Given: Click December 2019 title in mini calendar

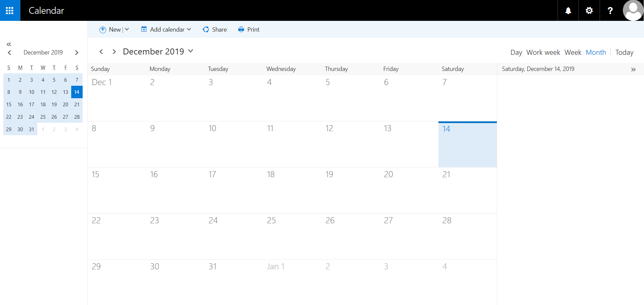Looking at the screenshot, I should point(43,52).
